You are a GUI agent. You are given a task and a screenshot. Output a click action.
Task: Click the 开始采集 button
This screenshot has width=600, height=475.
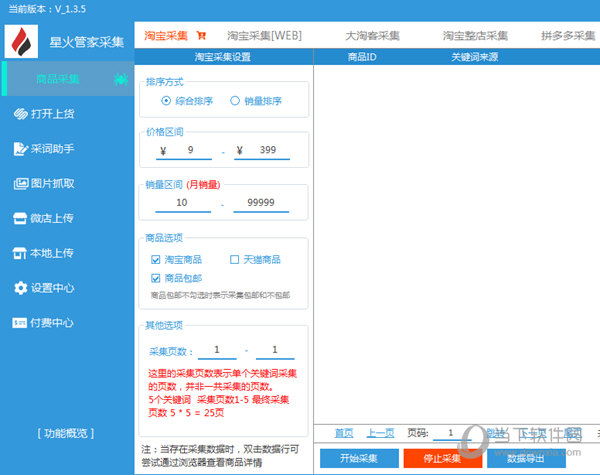click(359, 458)
